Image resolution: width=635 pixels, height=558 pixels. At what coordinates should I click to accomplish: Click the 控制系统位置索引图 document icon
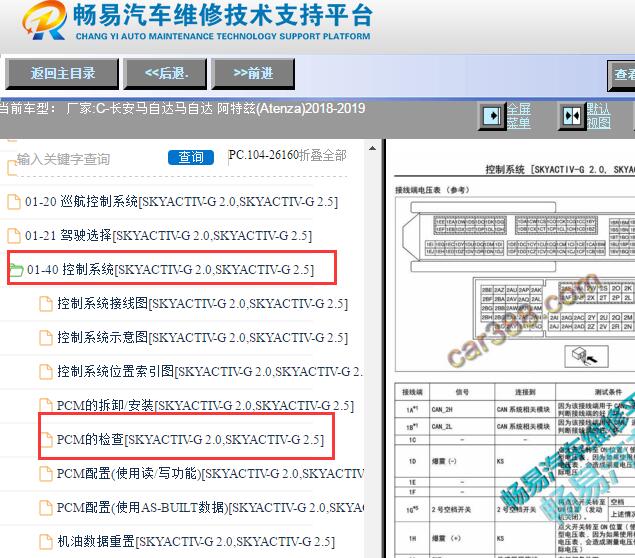(x=46, y=371)
